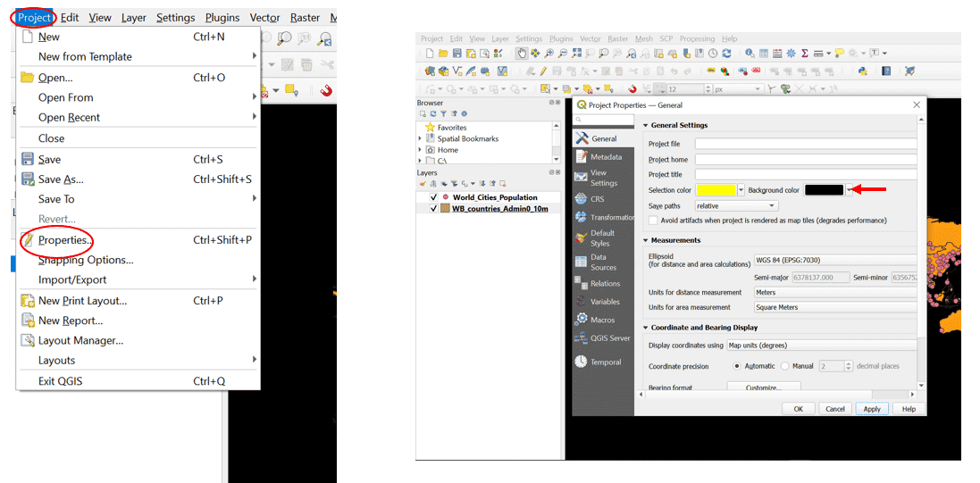
Task: Open the Statistical Summary sigma icon
Action: (805, 53)
